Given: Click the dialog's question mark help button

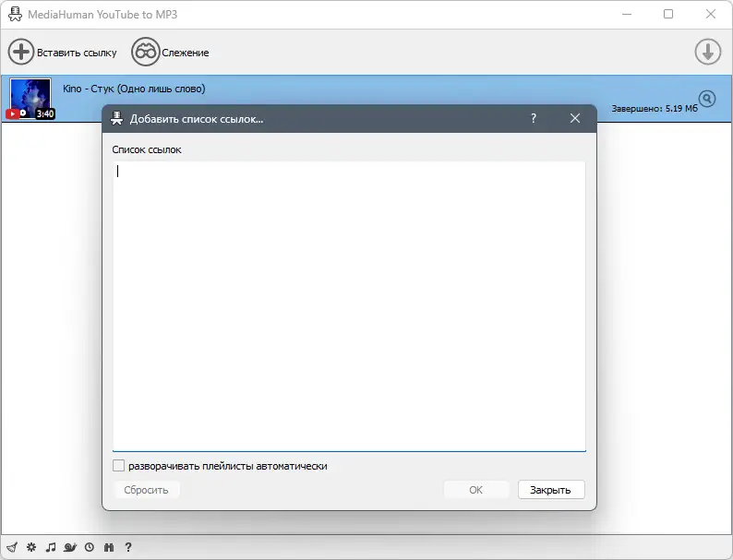Looking at the screenshot, I should click(534, 119).
